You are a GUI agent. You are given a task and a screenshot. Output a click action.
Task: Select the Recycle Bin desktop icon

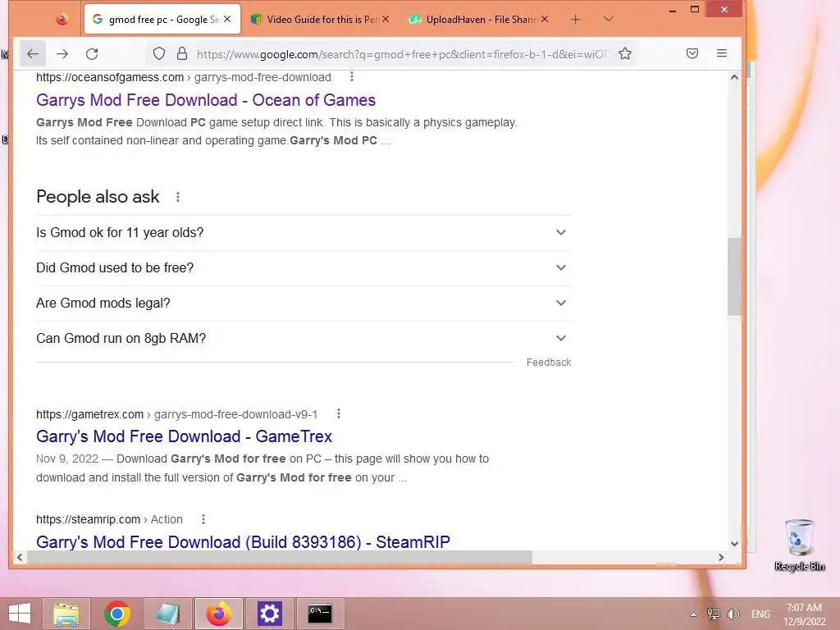click(x=799, y=545)
